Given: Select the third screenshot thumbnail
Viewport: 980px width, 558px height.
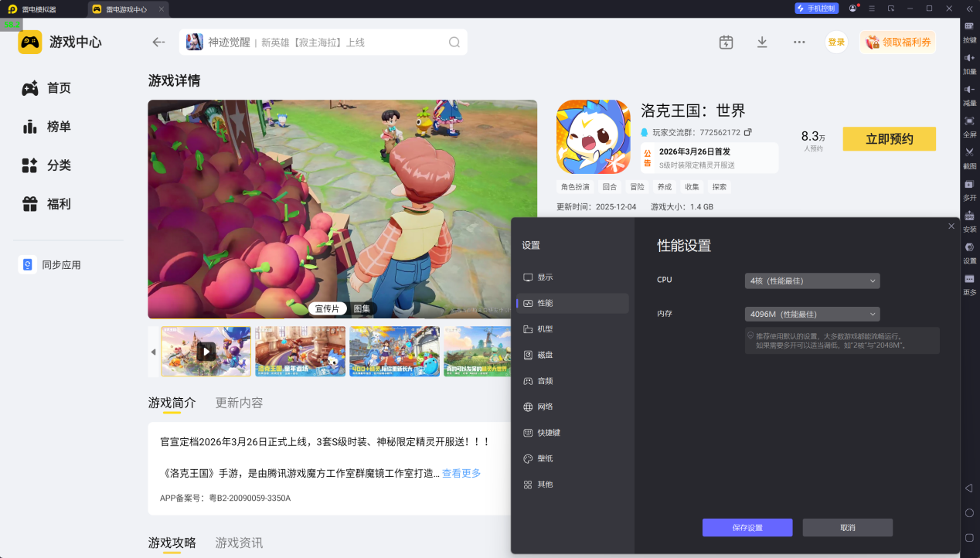Looking at the screenshot, I should 394,352.
